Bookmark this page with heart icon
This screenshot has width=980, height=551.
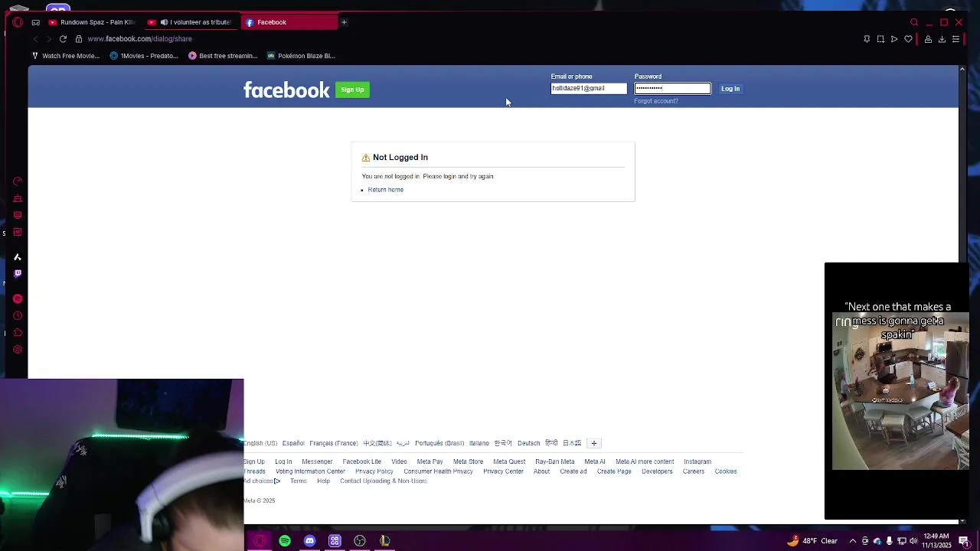(909, 39)
